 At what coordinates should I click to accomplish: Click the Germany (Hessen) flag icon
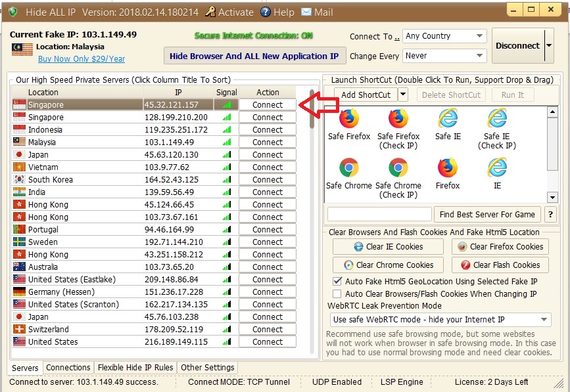19,292
